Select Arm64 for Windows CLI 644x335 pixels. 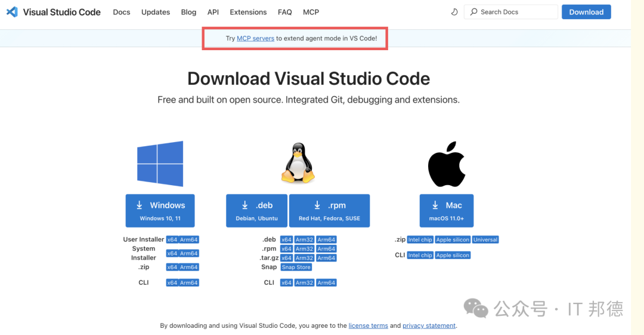pyautogui.click(x=189, y=282)
